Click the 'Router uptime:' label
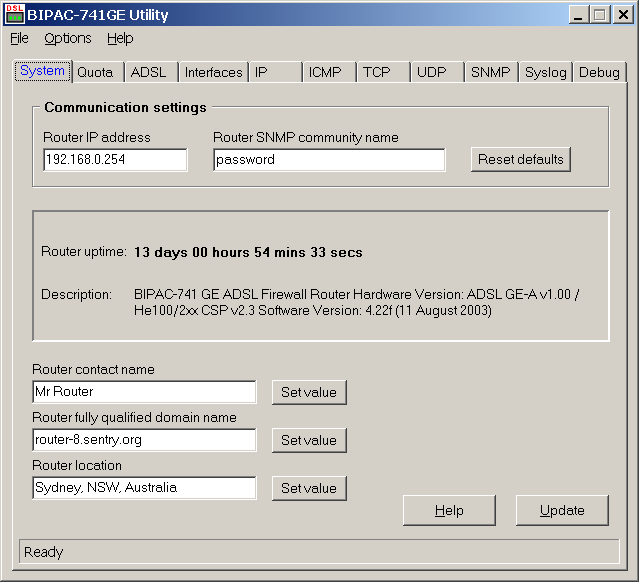The image size is (639, 582). tap(84, 252)
